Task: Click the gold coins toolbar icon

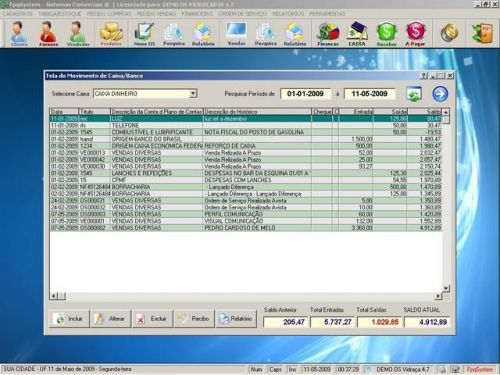Action: (x=449, y=33)
